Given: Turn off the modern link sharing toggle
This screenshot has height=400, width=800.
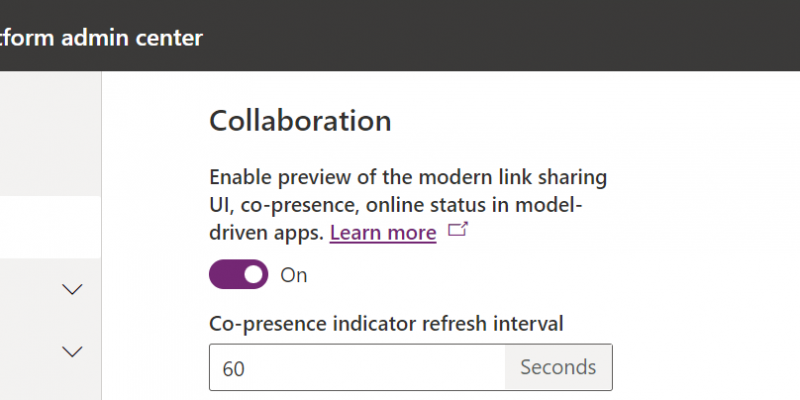Looking at the screenshot, I should [238, 275].
